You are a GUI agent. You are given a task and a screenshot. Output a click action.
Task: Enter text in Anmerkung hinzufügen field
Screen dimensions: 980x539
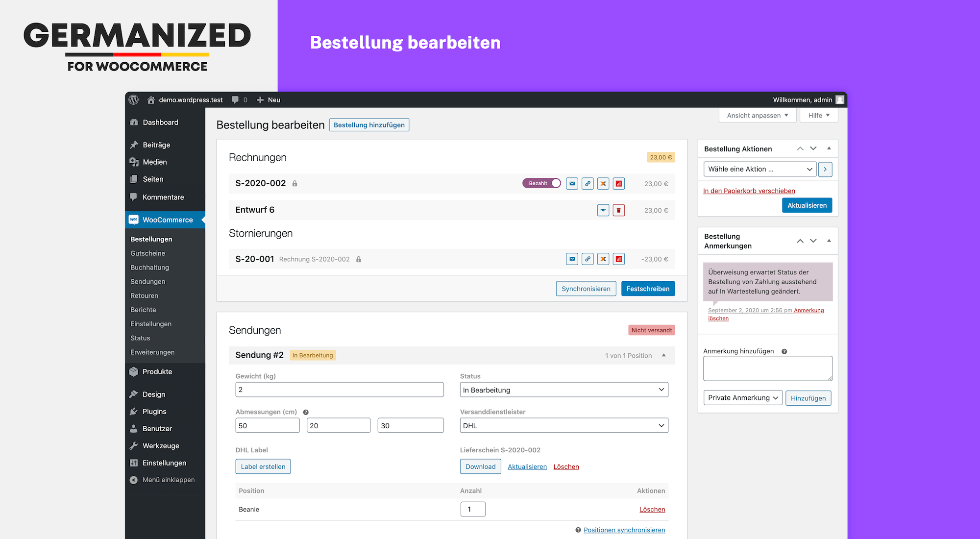pos(767,369)
